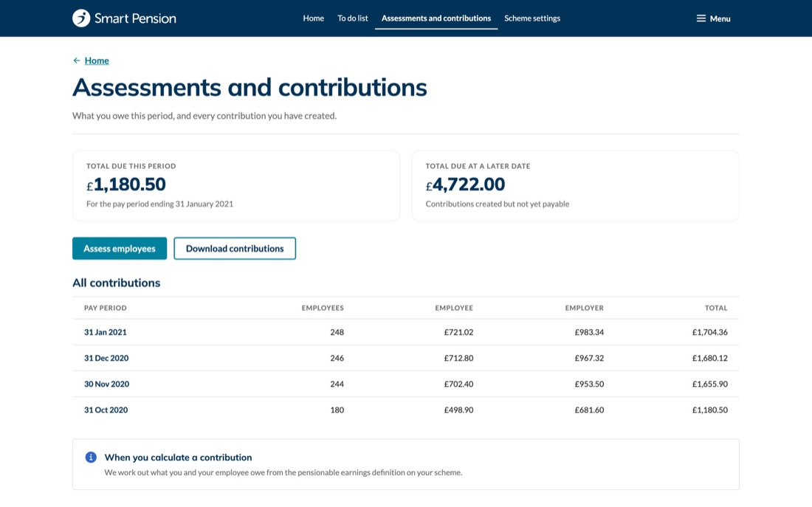Click employer contribution £983.34
Image resolution: width=812 pixels, height=507 pixels.
[589, 333]
